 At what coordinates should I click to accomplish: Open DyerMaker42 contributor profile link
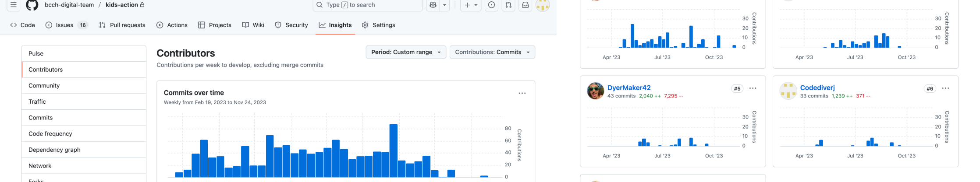pos(629,87)
